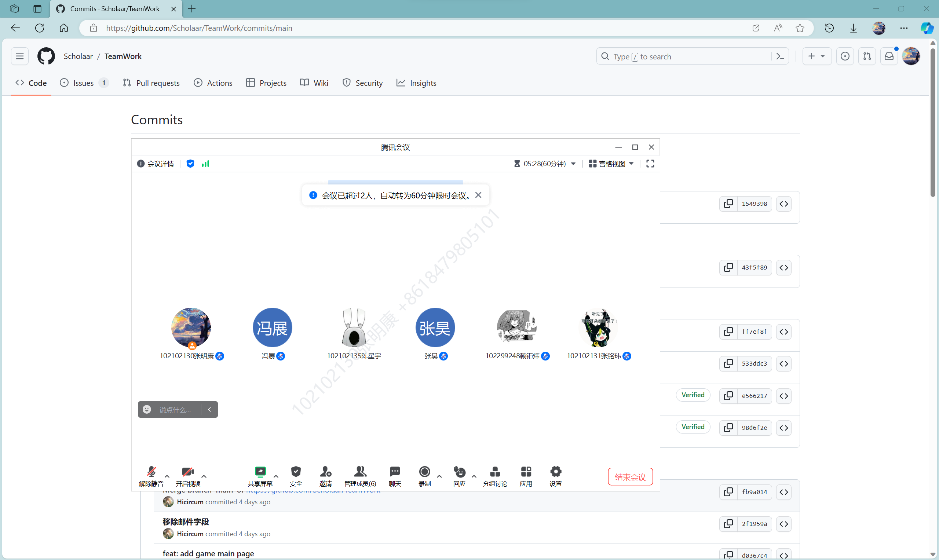Viewport: 939px width, 560px height.
Task: Copy SHA for commit 1549398
Action: [728, 204]
